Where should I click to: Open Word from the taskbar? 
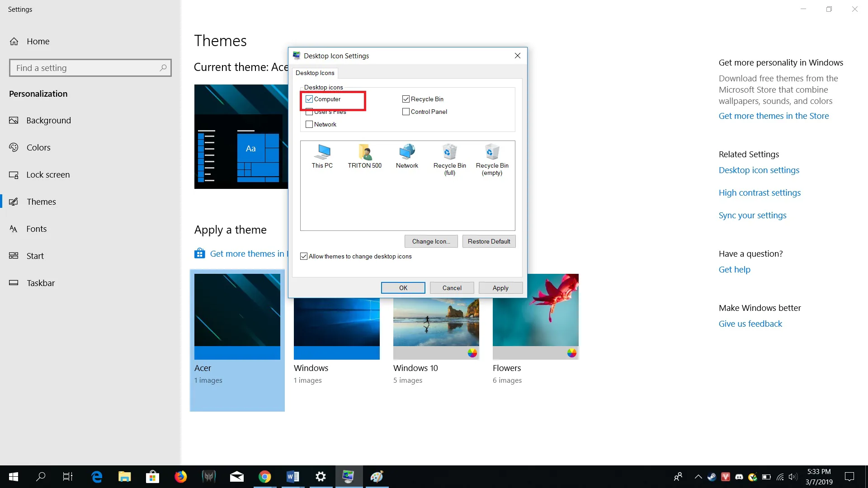[x=293, y=477]
